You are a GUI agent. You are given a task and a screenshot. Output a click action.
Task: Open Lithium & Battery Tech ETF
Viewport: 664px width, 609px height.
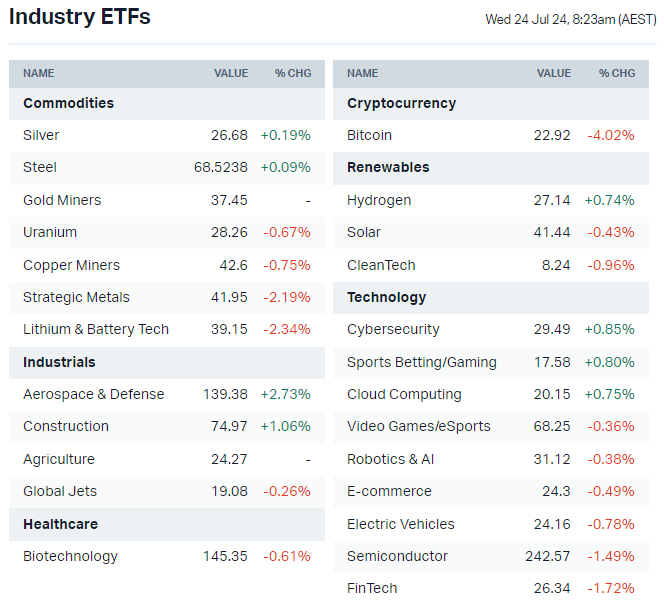click(x=96, y=329)
